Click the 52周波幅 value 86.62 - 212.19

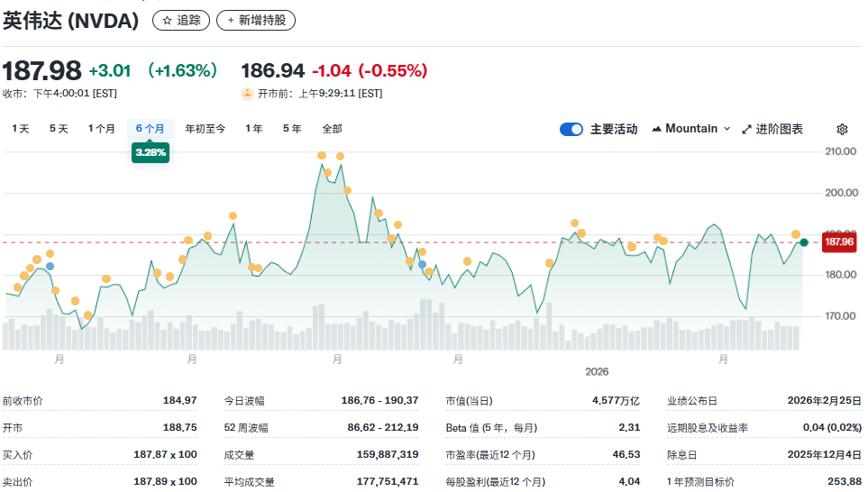[x=383, y=428]
